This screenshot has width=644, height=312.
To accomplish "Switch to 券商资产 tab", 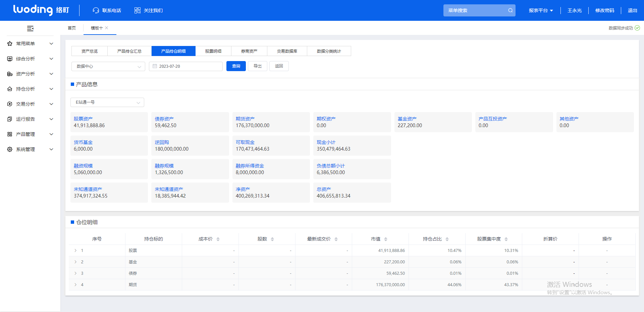I will point(249,51).
